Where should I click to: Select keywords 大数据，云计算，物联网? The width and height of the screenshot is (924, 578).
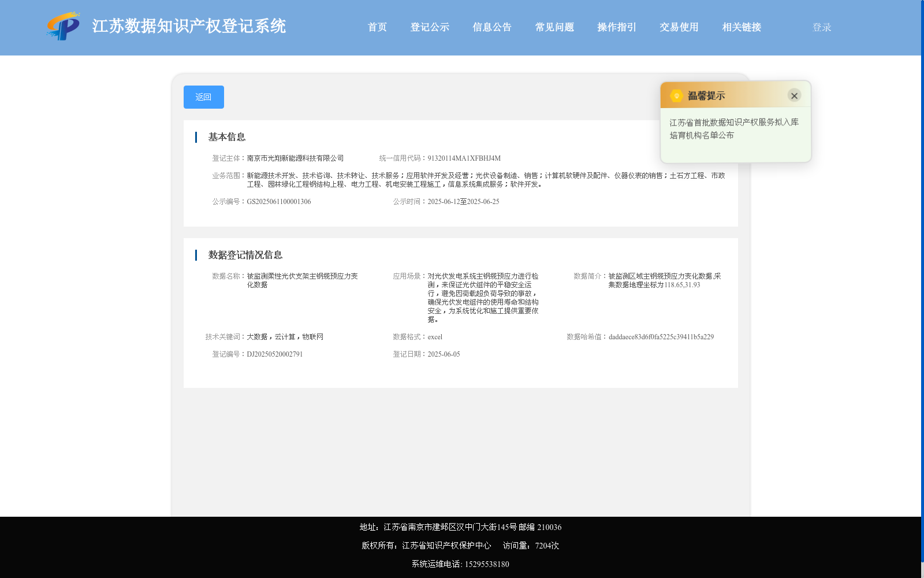[x=285, y=337]
